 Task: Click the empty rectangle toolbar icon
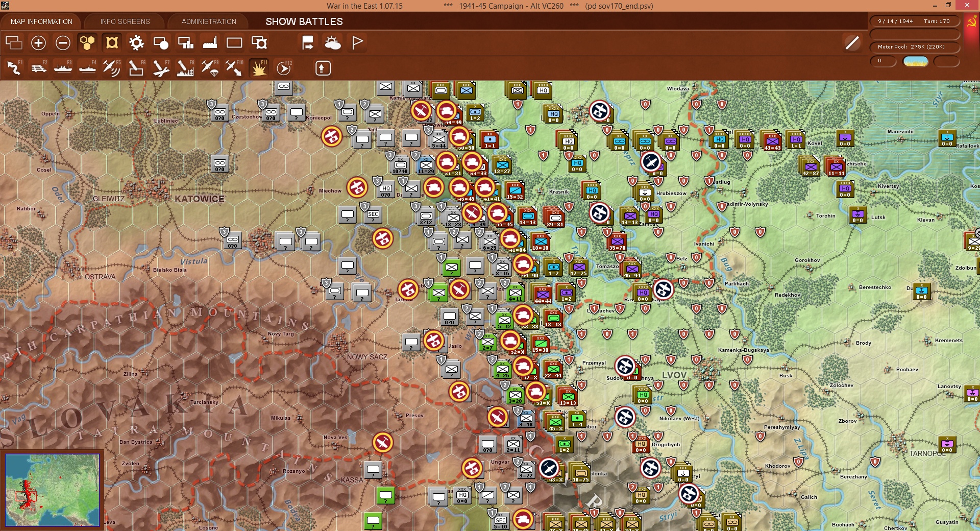(234, 43)
